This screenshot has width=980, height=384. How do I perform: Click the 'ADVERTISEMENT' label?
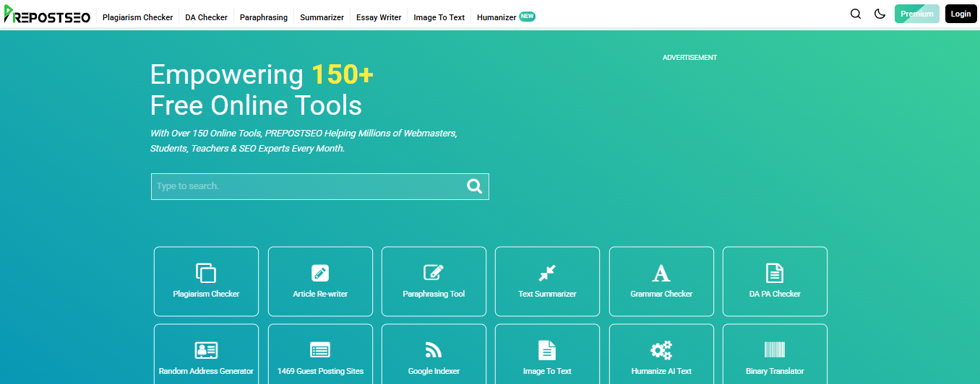[x=690, y=58]
